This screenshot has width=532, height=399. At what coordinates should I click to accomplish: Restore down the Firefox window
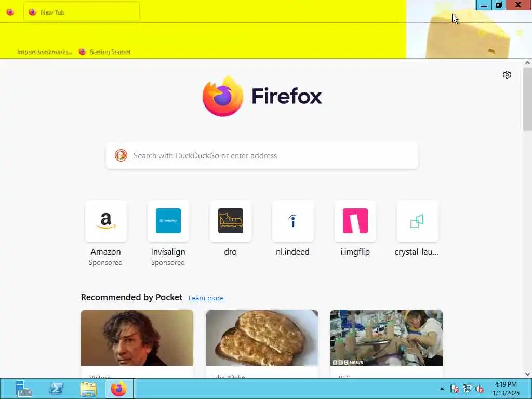click(498, 5)
